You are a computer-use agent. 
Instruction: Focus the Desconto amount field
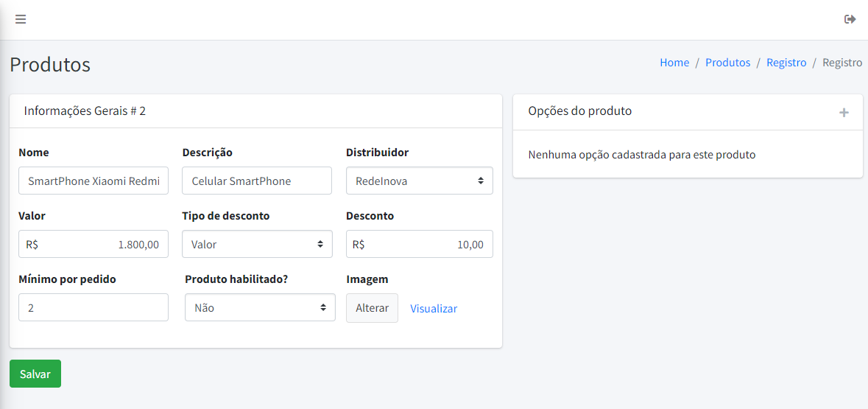point(419,244)
